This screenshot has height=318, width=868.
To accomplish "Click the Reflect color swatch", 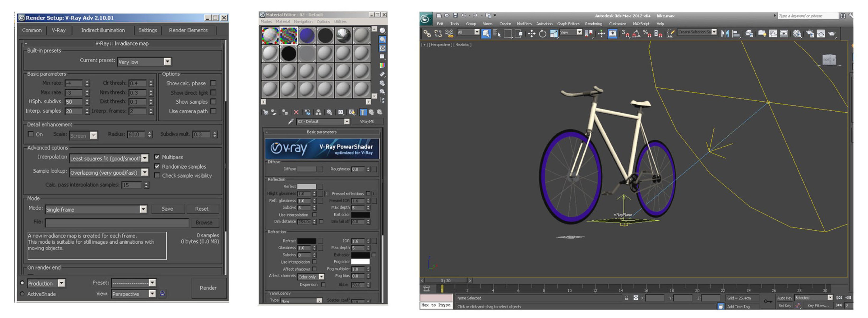I will click(x=306, y=187).
